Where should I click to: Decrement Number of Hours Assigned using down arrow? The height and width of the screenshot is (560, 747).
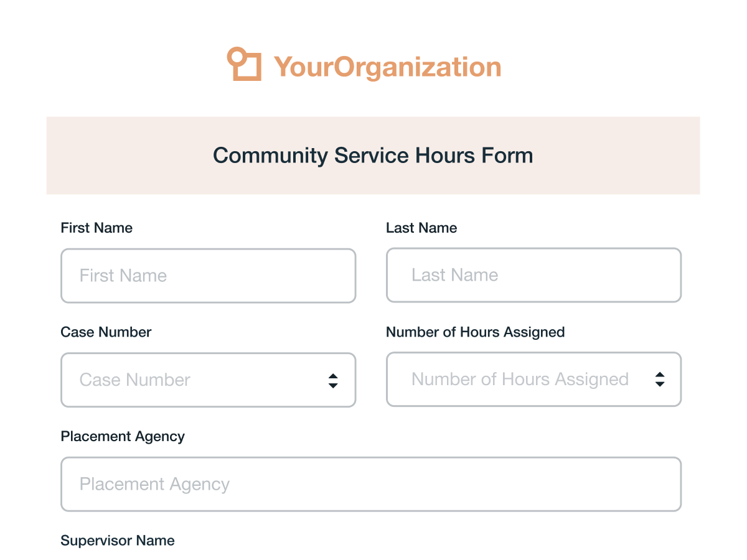(659, 383)
